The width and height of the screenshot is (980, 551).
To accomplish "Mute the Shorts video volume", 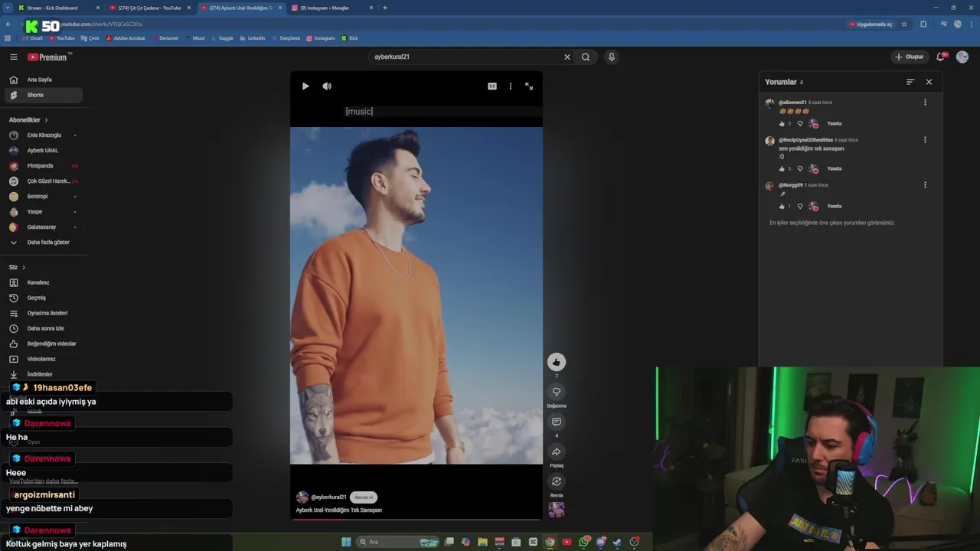I will (327, 86).
